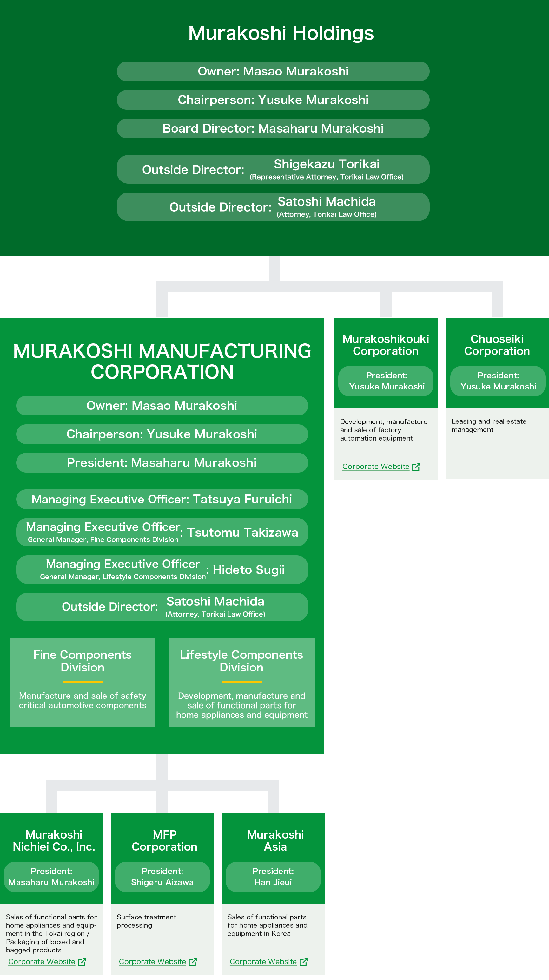Click Murakoshi Nichiei Co., Inc. title
This screenshot has height=980, width=549.
(54, 840)
